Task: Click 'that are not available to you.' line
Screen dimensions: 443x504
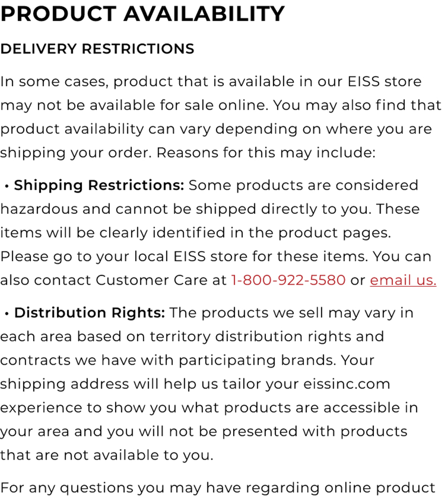Action: [106, 455]
